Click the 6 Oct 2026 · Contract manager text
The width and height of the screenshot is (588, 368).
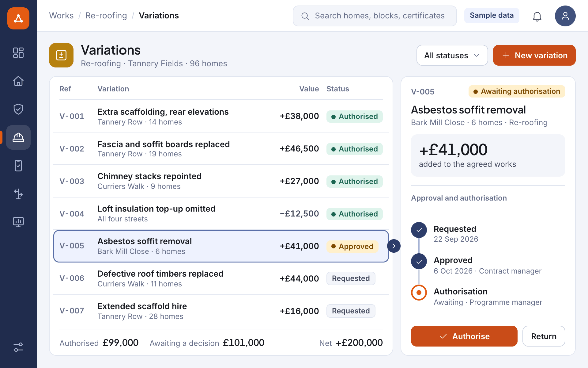488,271
